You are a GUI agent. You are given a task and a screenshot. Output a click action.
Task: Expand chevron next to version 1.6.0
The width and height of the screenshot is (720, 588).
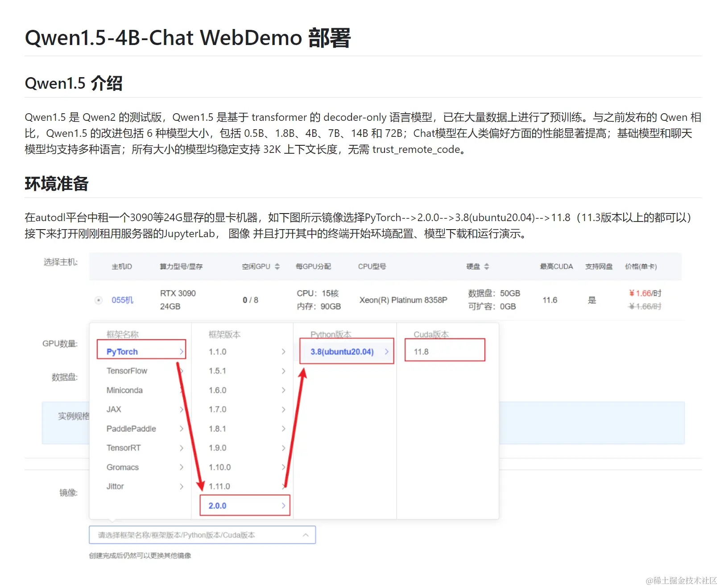pyautogui.click(x=283, y=390)
